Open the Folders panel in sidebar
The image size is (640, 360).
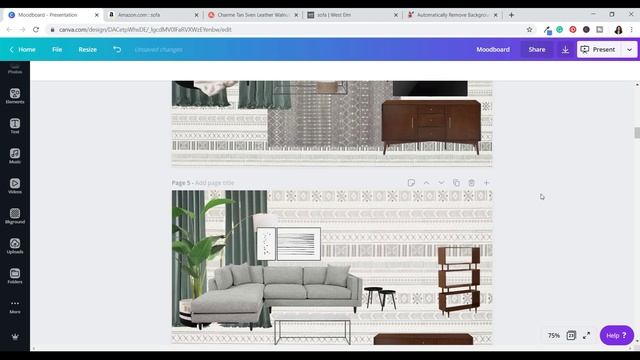coord(15,276)
